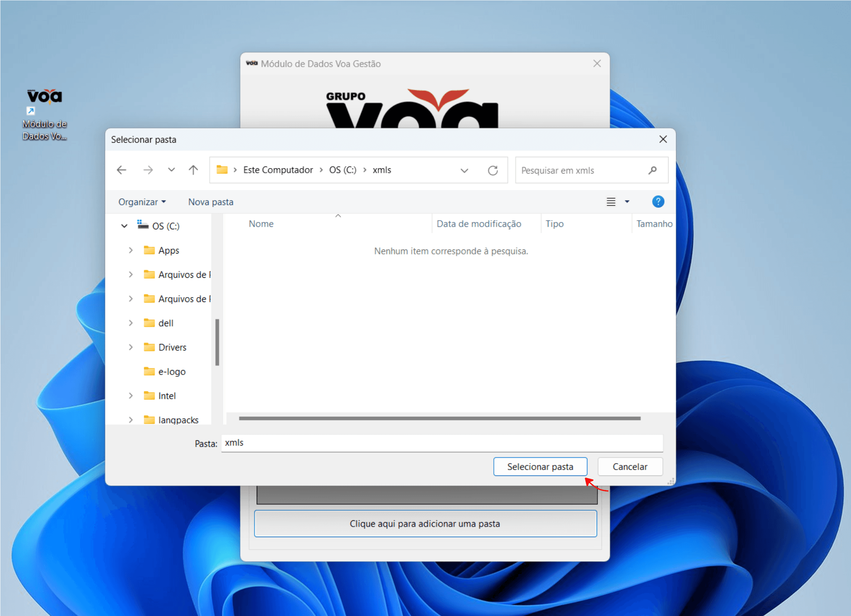Click the folder icon in the address bar

tap(222, 170)
